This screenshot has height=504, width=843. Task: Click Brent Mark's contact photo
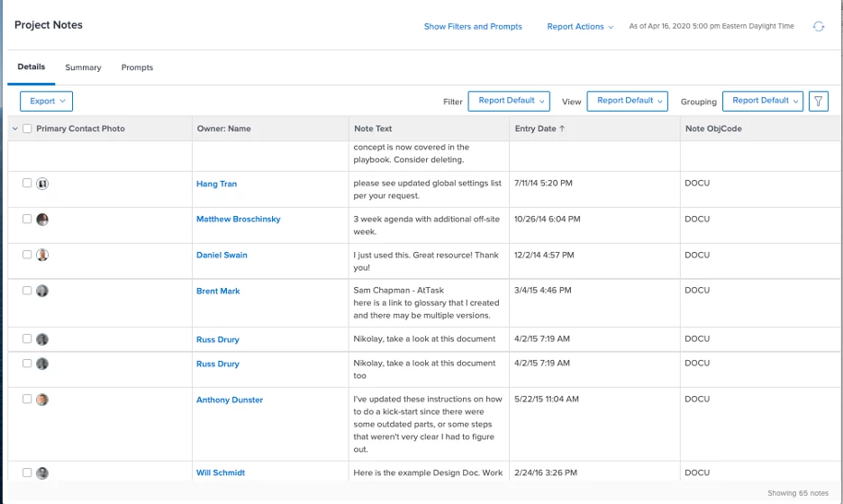tap(42, 291)
